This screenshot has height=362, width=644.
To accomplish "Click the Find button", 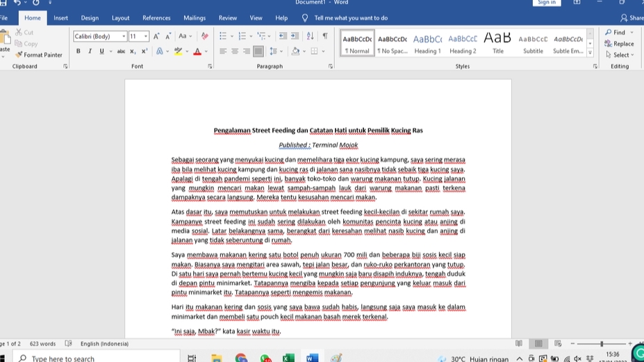I will (x=616, y=32).
